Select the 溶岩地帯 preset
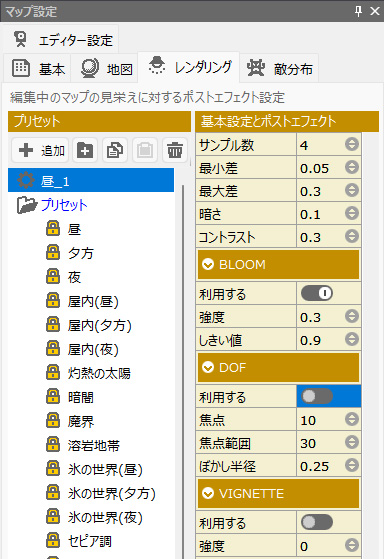The image size is (384, 559). [93, 445]
